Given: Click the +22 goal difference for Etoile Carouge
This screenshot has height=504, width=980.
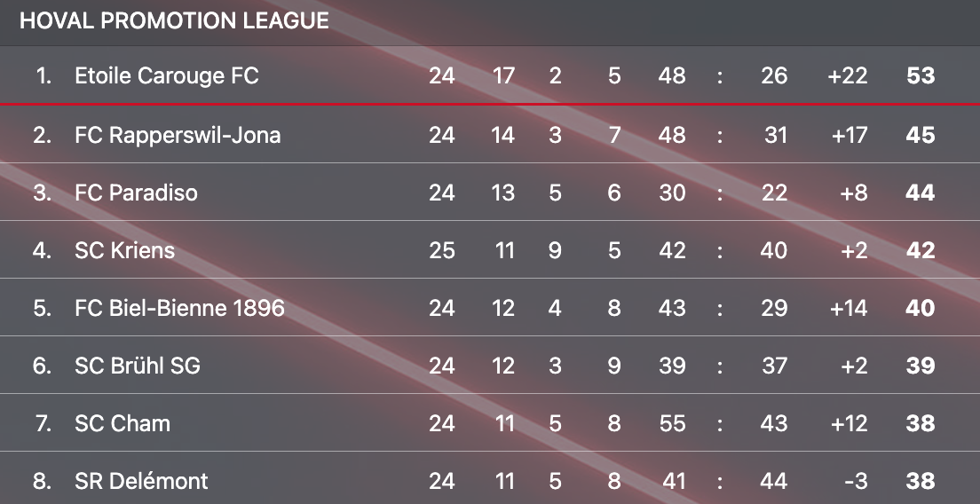Looking at the screenshot, I should pos(846,76).
